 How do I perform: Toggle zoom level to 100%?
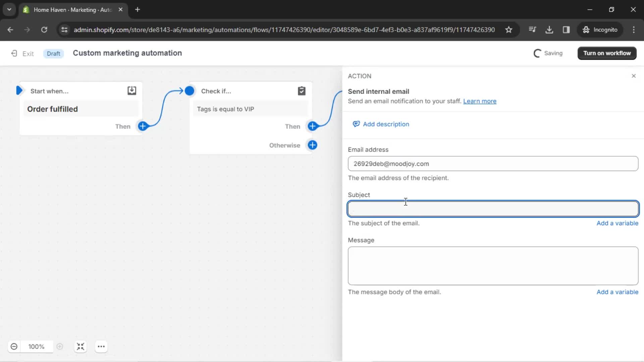[x=36, y=347]
